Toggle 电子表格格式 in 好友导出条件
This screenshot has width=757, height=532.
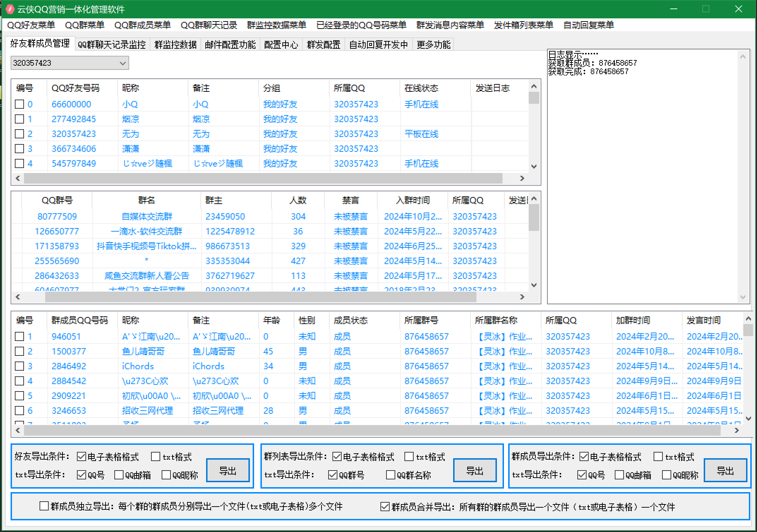pyautogui.click(x=82, y=457)
